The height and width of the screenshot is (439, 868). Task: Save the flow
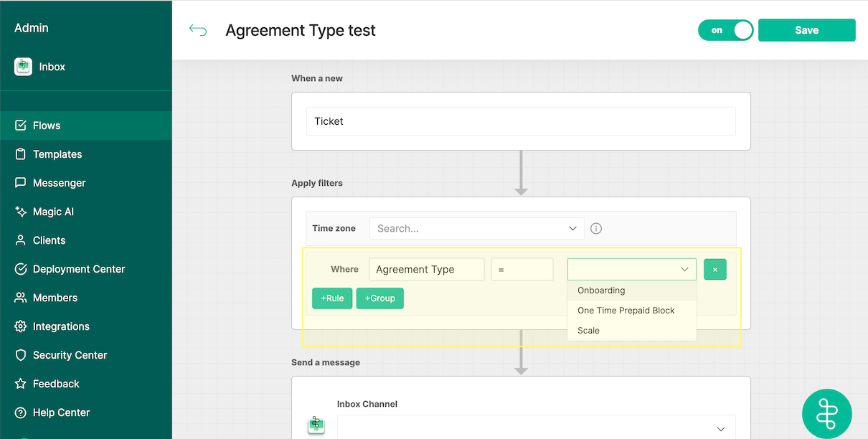(806, 30)
